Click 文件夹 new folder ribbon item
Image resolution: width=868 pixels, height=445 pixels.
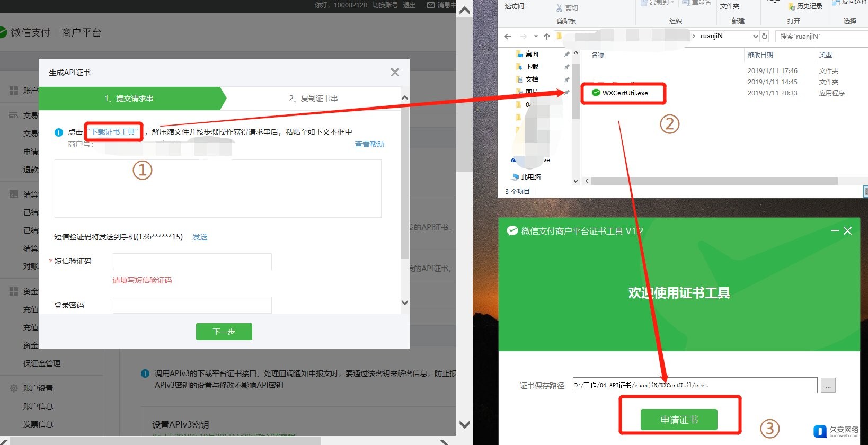point(730,6)
